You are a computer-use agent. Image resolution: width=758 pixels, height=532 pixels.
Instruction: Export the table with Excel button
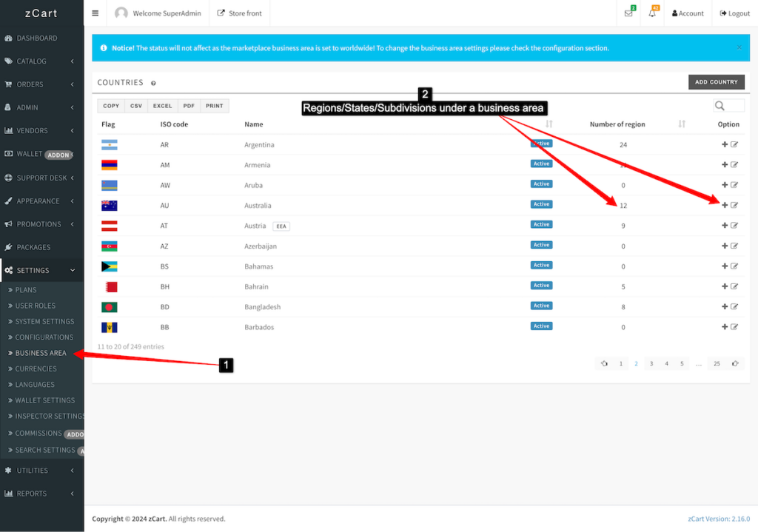(162, 106)
